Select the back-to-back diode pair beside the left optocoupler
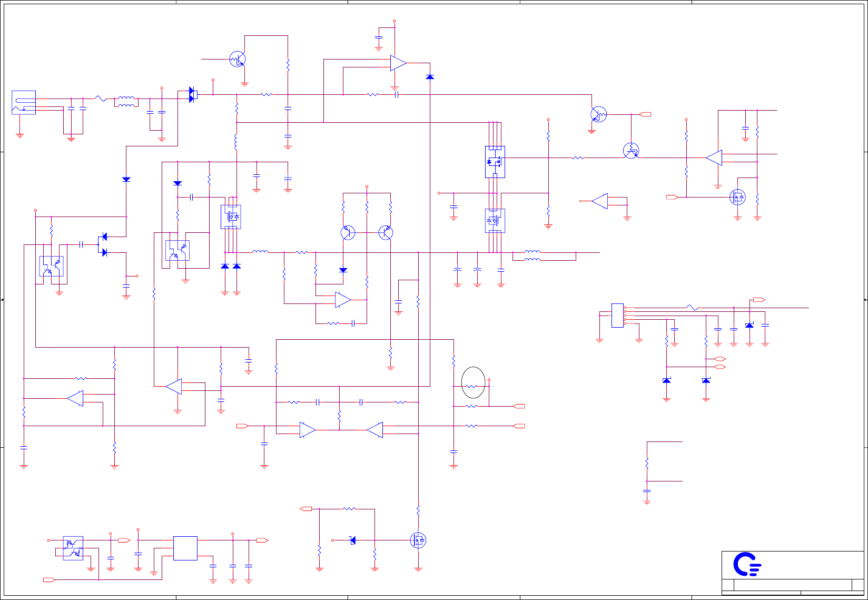Image resolution: width=868 pixels, height=600 pixels. [104, 244]
